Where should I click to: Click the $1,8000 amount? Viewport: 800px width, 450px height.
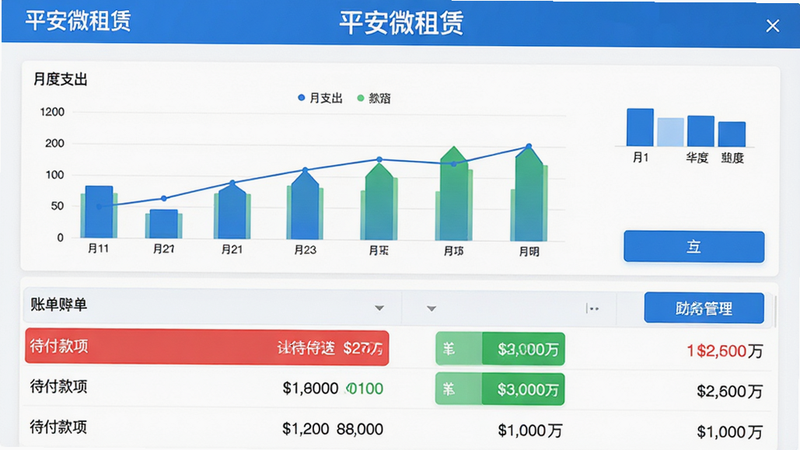[310, 389]
